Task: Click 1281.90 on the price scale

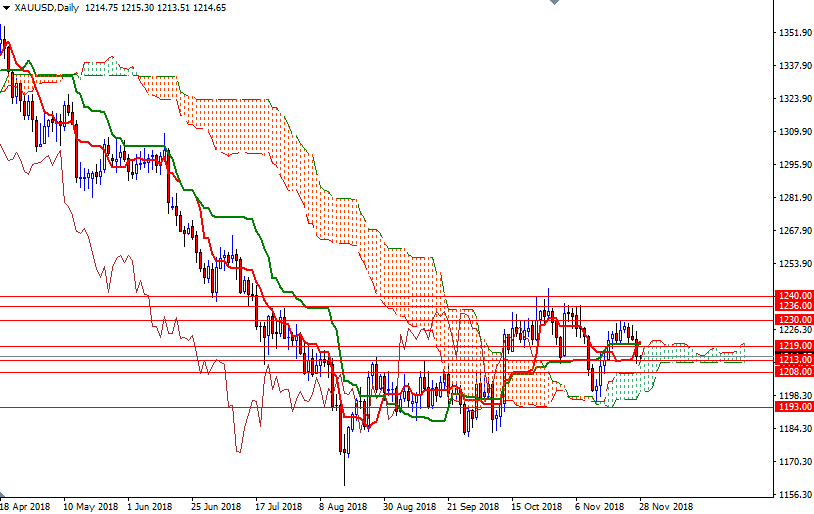Action: [x=794, y=198]
